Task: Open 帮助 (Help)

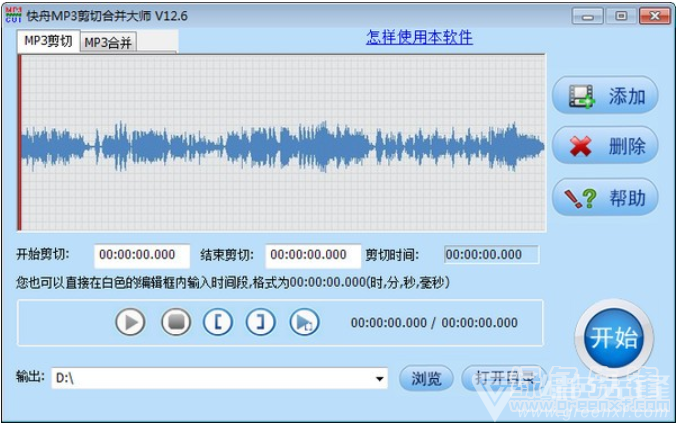Action: (605, 197)
